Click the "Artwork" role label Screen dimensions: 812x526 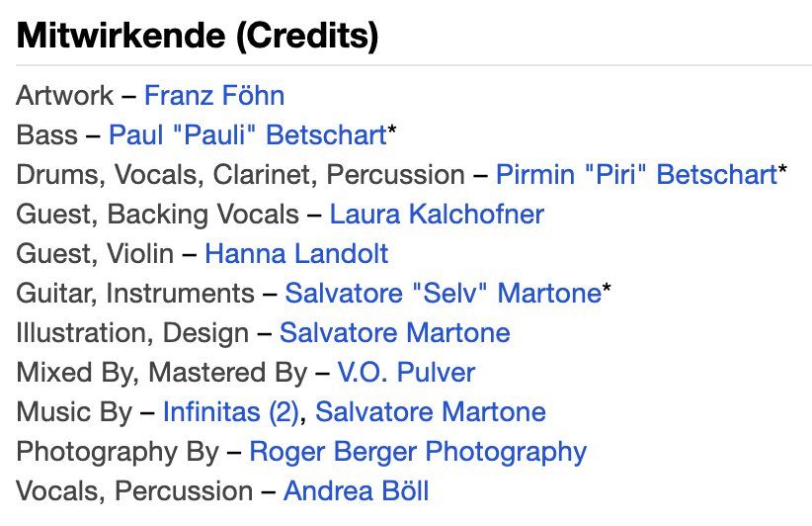pyautogui.click(x=65, y=95)
